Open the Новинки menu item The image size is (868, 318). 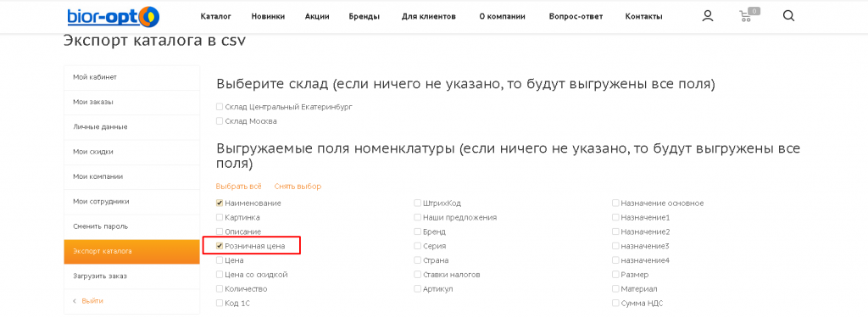click(x=268, y=17)
